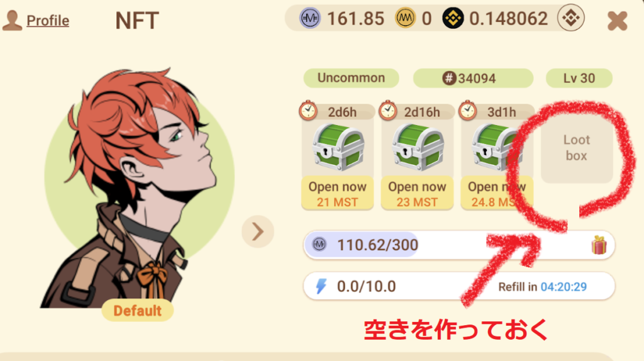The height and width of the screenshot is (361, 644).
Task: Click the MST token balance icon
Action: [x=309, y=18]
